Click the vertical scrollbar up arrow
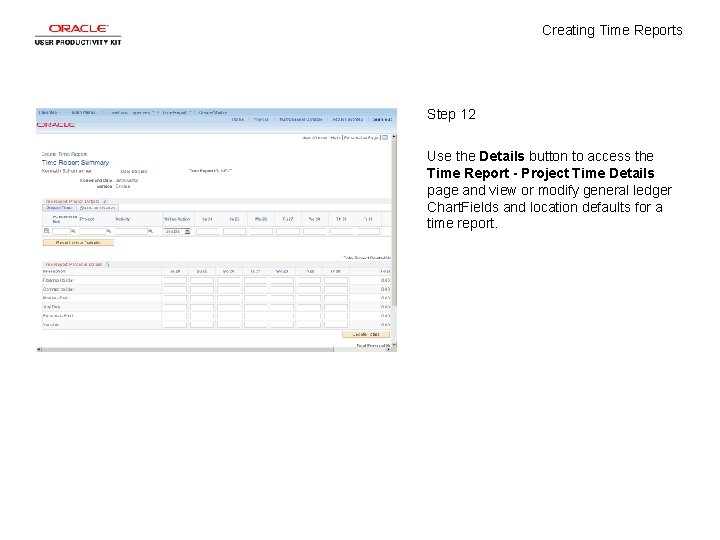The height and width of the screenshot is (540, 720). 394,137
